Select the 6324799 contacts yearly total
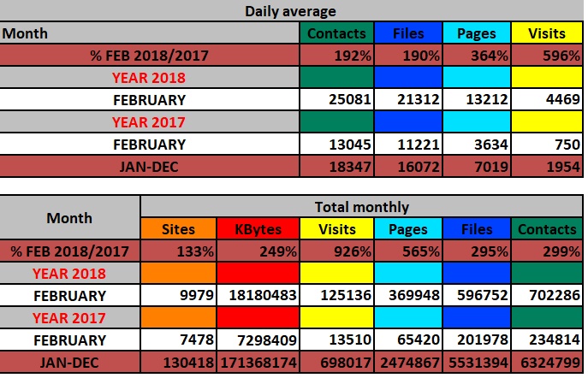 coord(547,363)
